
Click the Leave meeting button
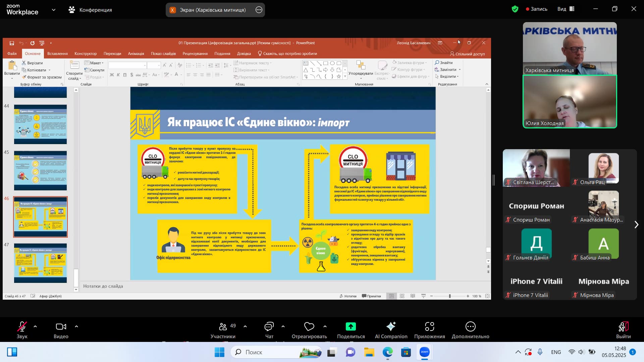tap(623, 330)
